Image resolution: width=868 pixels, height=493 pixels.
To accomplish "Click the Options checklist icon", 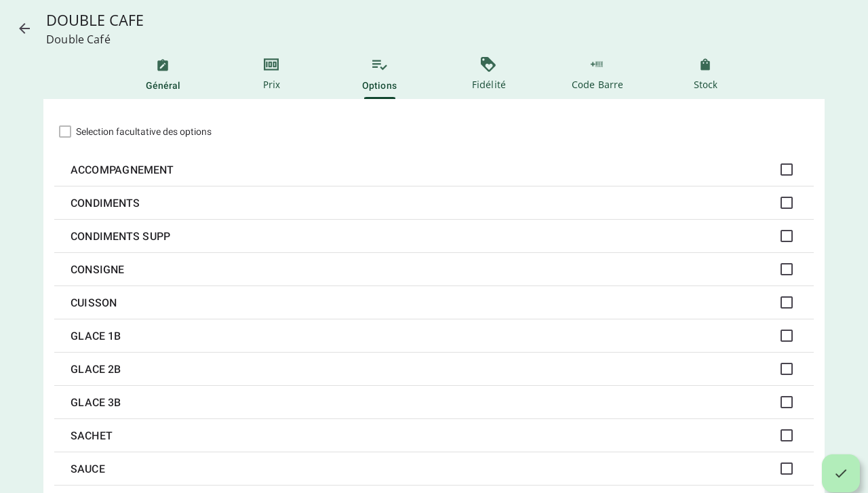I will (x=380, y=65).
